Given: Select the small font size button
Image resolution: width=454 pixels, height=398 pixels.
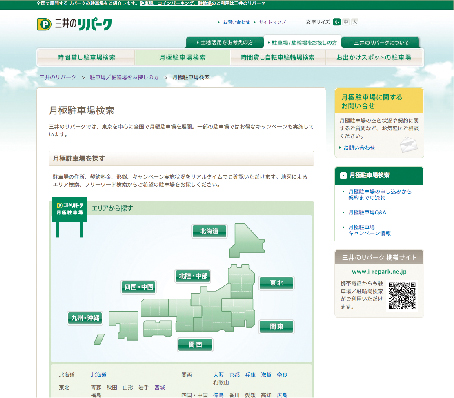Looking at the screenshot, I should pos(337,22).
